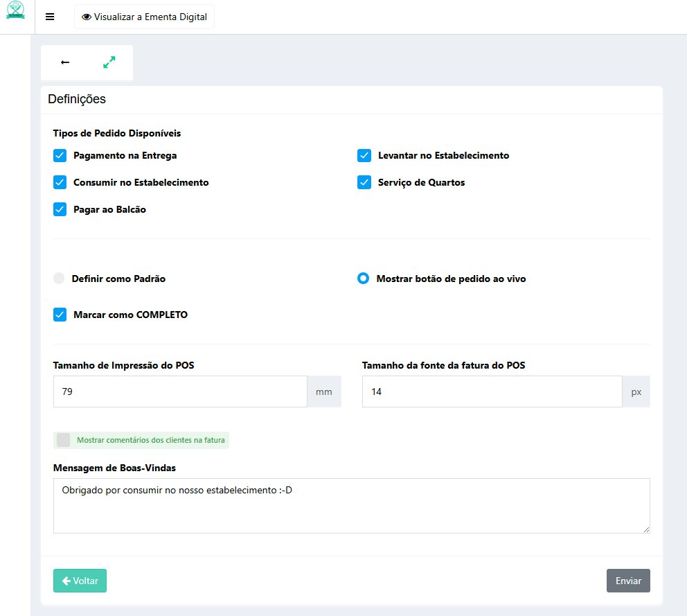
Task: Toggle Consumir no Estabelecimento checkbox
Action: click(60, 183)
